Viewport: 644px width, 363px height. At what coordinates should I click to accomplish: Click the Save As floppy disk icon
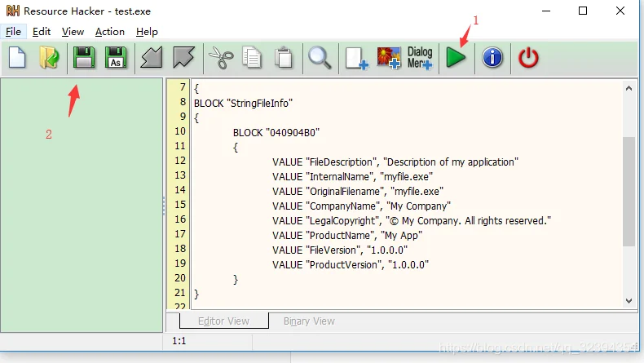coord(116,58)
